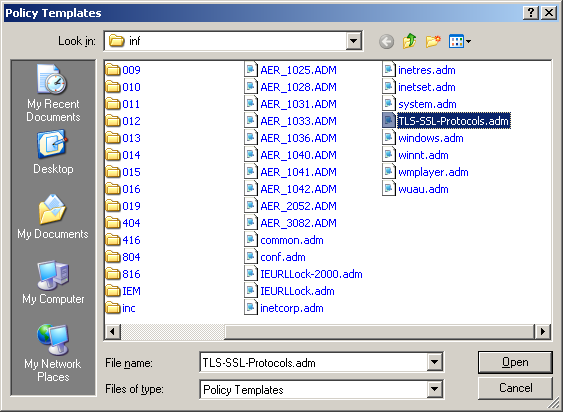Click the Open button

(515, 362)
